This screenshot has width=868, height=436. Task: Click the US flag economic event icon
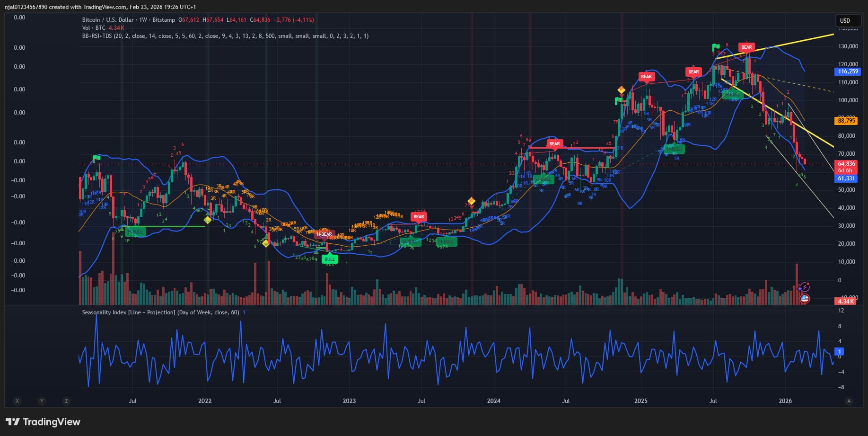point(804,299)
